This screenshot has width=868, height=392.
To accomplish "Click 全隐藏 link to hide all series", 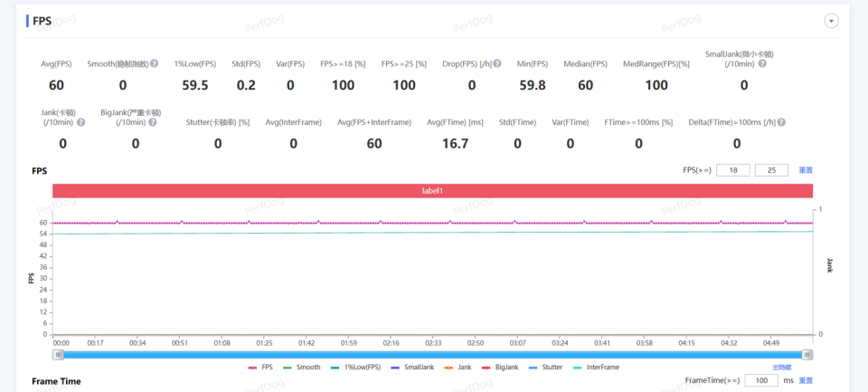I will [x=781, y=367].
